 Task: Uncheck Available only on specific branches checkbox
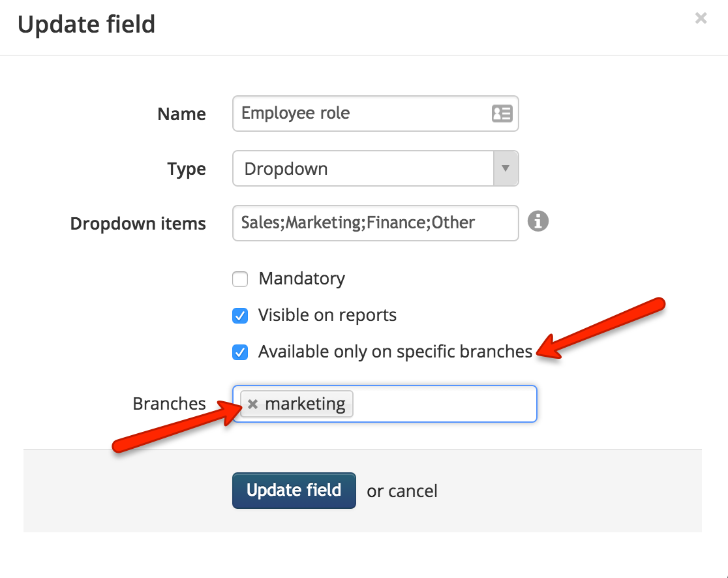(240, 352)
